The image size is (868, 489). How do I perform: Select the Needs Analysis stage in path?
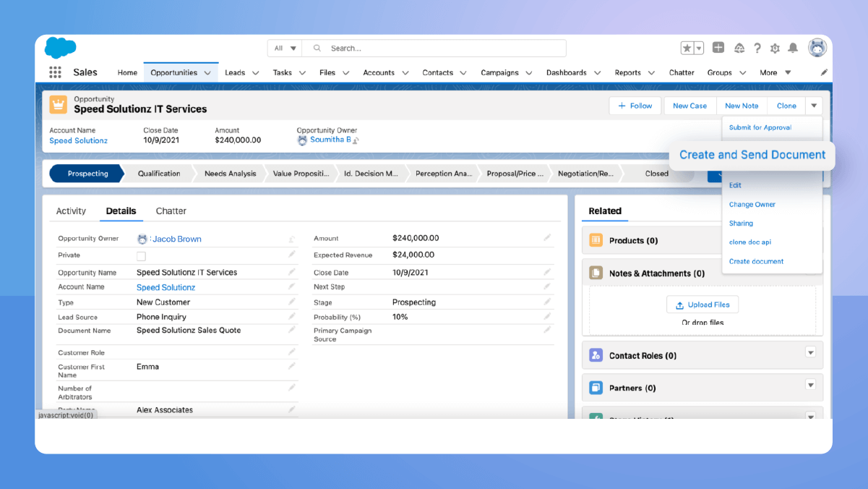230,174
